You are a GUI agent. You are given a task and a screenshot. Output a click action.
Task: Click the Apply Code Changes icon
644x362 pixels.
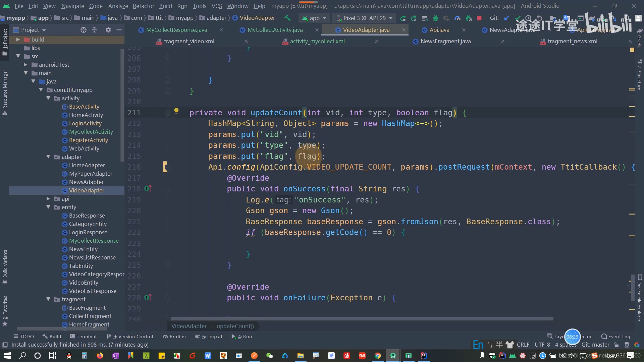(x=425, y=18)
